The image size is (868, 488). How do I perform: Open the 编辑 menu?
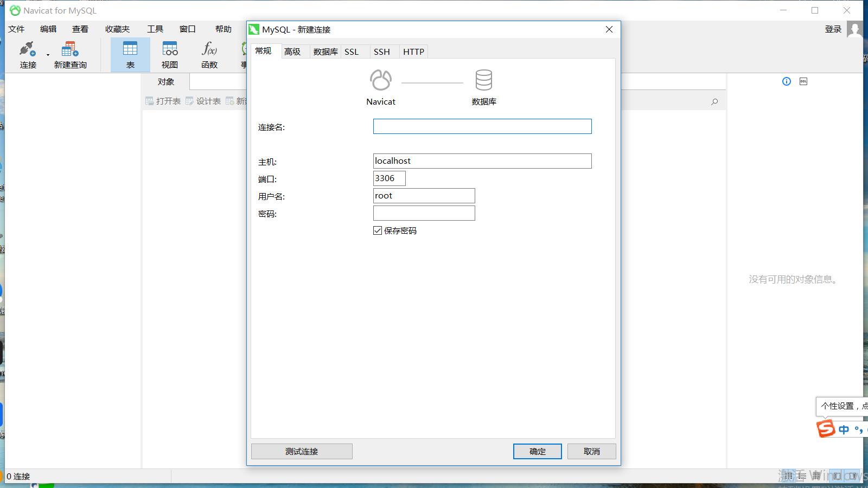point(48,29)
